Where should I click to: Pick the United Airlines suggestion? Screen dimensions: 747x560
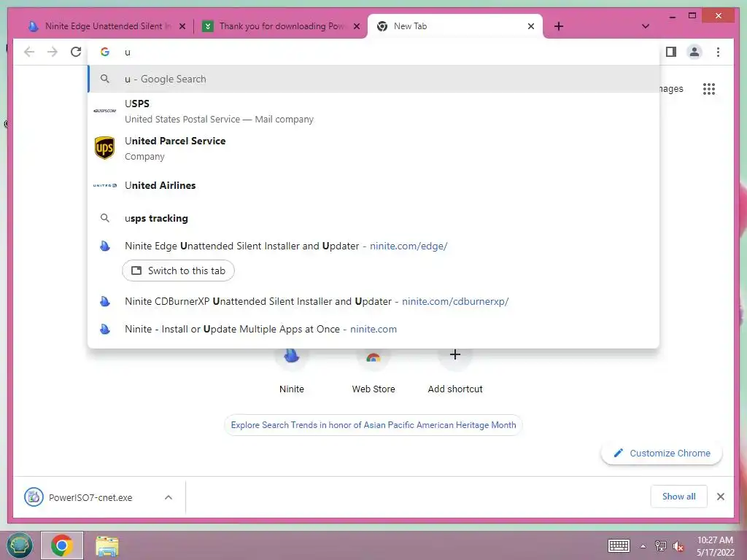(374, 185)
